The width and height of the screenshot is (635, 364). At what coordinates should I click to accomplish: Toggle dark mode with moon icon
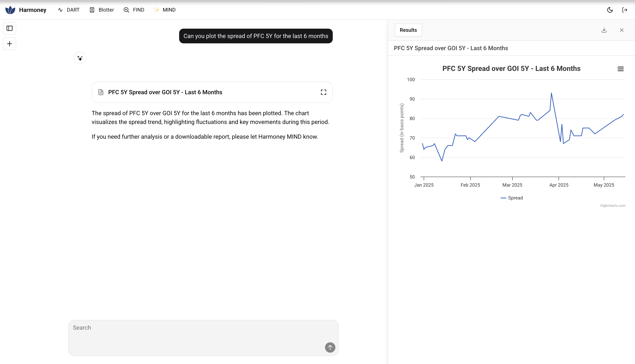610,10
